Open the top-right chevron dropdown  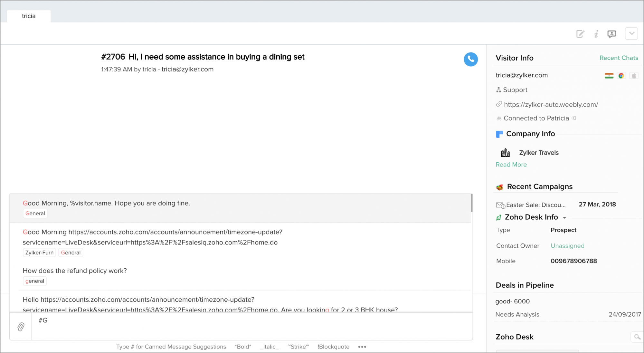631,33
